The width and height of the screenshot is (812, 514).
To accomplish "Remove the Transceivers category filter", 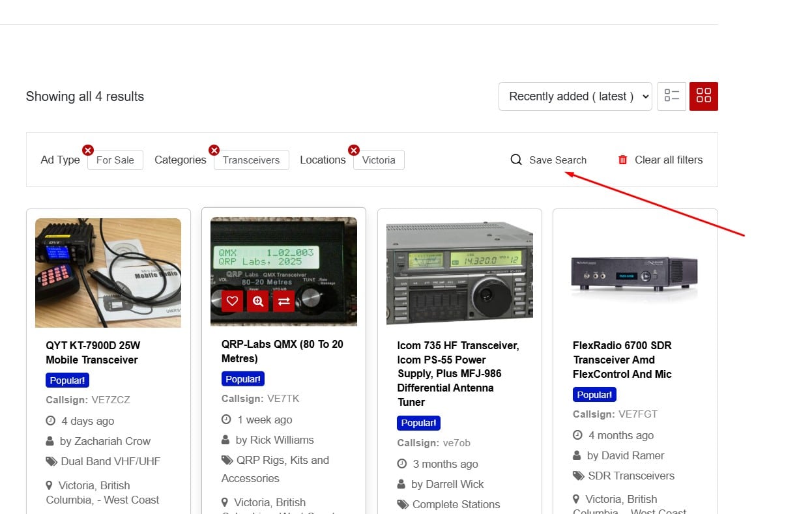I will (214, 150).
